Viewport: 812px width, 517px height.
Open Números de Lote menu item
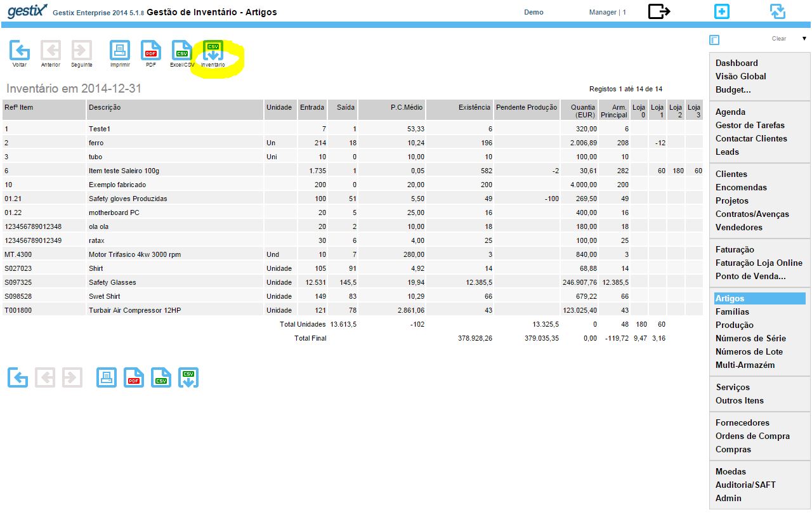coord(749,351)
